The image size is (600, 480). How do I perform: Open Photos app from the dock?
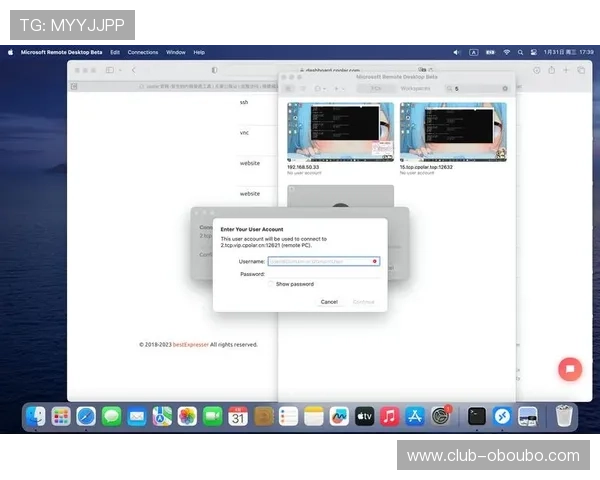coord(187,416)
